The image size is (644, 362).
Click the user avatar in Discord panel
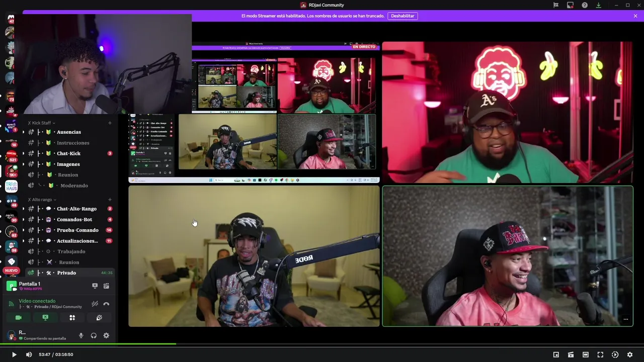[x=12, y=335]
